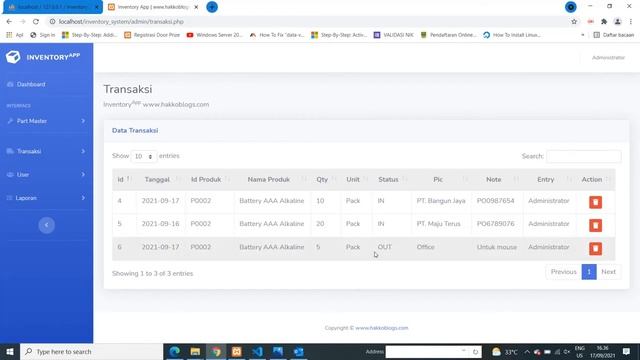Viewport: 640px width, 360px height.
Task: Open Windows Start menu
Action: pyautogui.click(x=10, y=351)
